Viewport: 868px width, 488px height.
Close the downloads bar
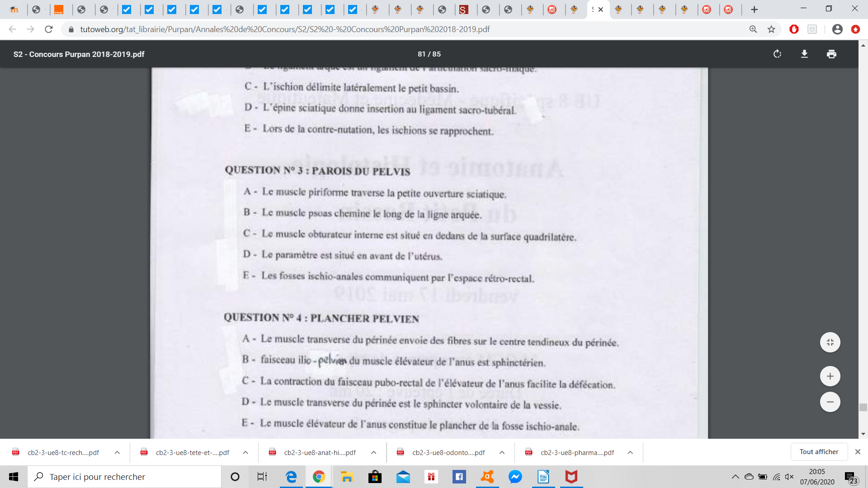(x=858, y=452)
